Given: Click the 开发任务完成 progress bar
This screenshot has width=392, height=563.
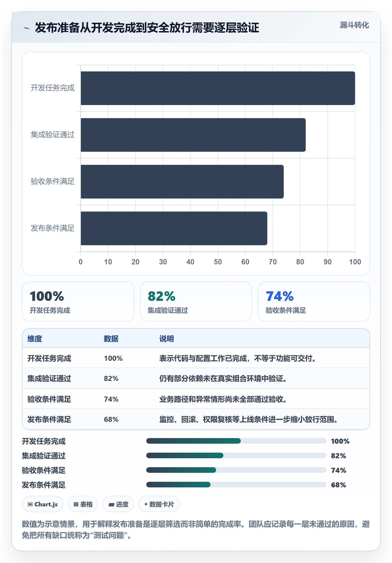Looking at the screenshot, I should point(236,441).
